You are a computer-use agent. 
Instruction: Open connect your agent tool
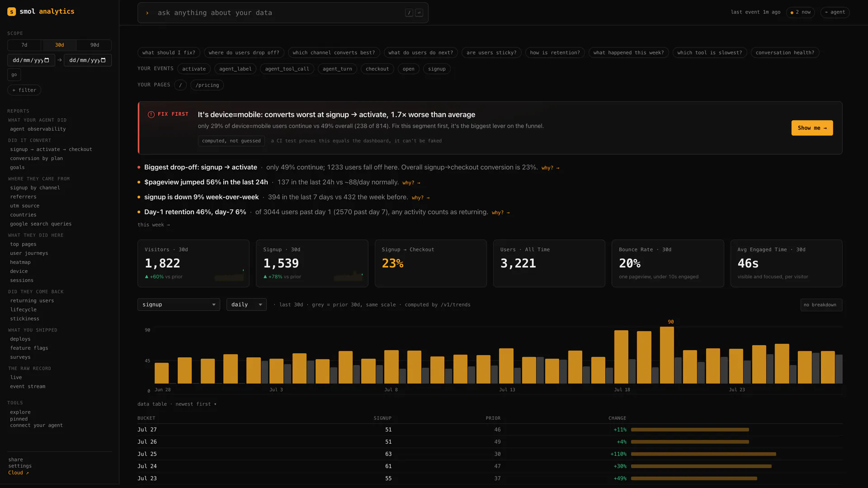click(36, 426)
